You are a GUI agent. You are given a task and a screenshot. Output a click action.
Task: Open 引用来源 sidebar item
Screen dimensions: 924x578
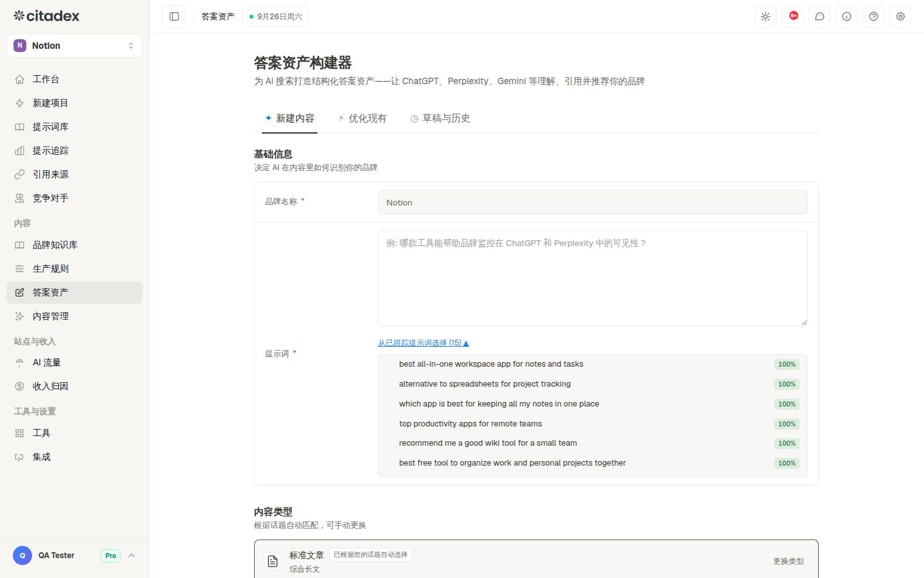pyautogui.click(x=74, y=174)
